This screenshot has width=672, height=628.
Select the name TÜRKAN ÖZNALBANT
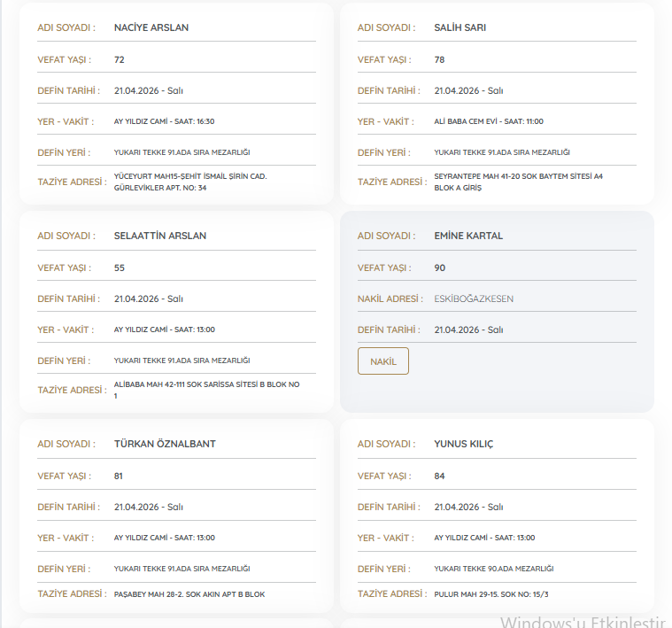(x=165, y=444)
